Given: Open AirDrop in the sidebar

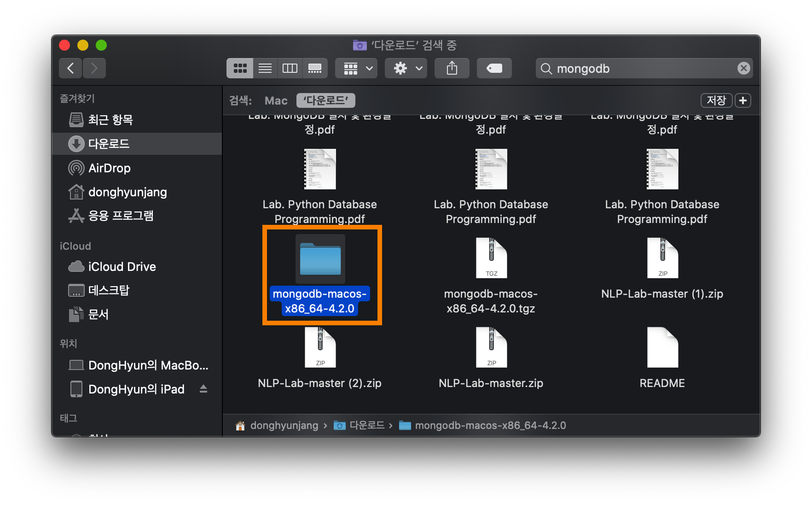Looking at the screenshot, I should 137,168.
